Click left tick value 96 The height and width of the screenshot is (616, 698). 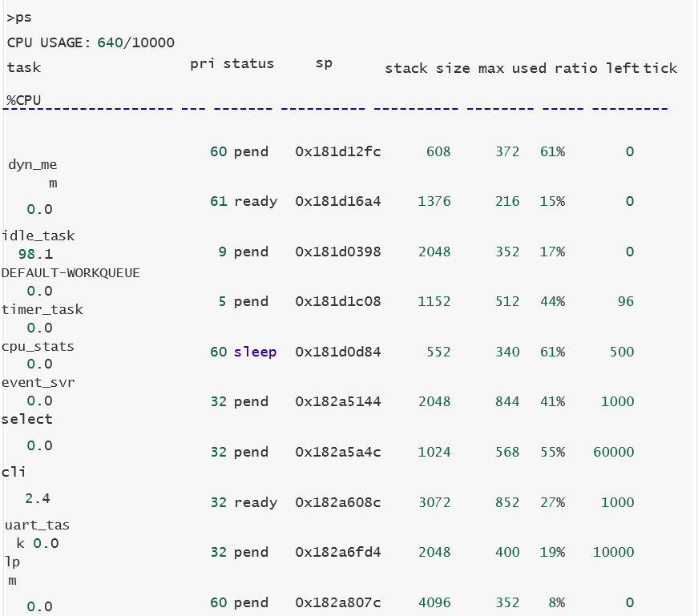(x=625, y=302)
